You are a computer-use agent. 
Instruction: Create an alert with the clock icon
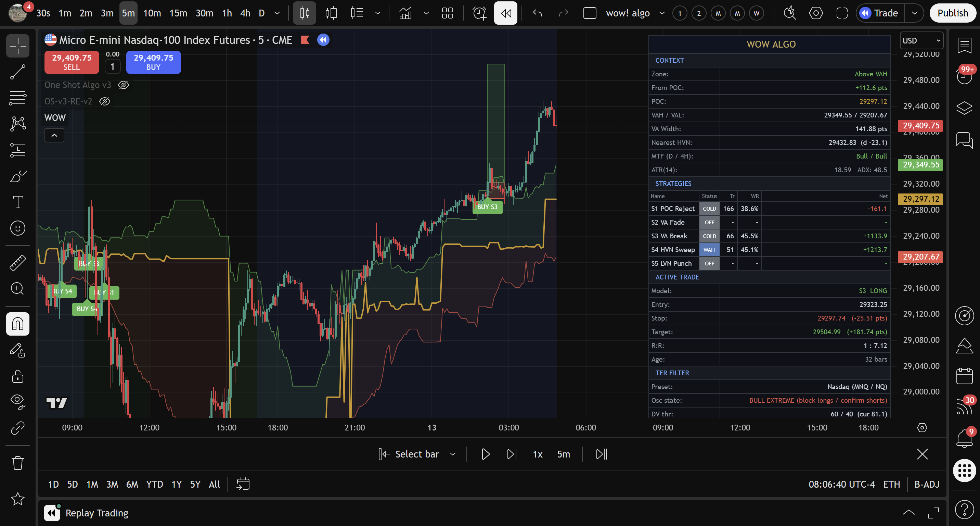click(x=479, y=13)
